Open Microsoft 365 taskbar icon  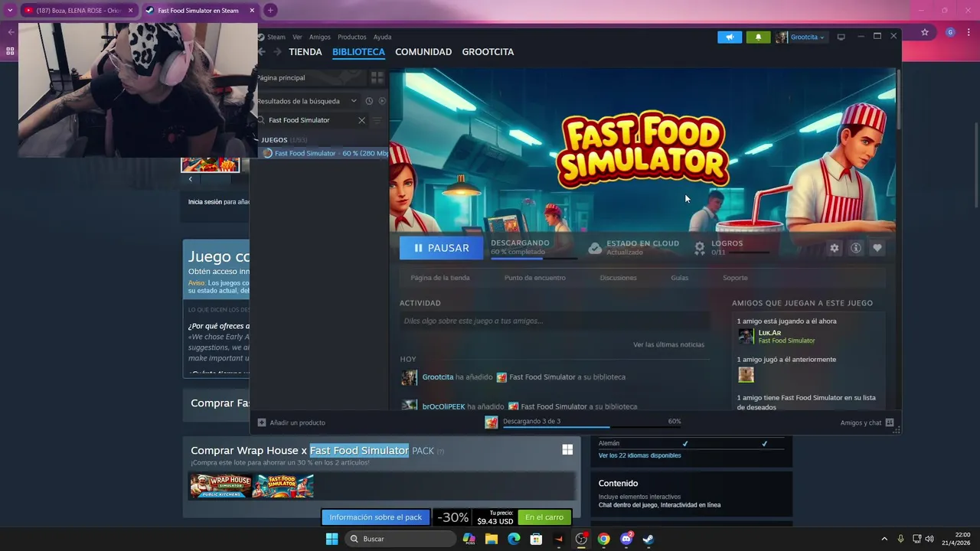469,539
